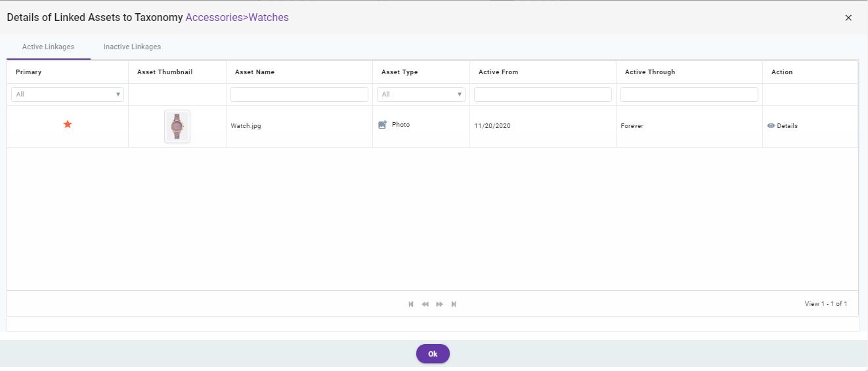Focus the Asset Name filter field
This screenshot has height=371, width=868.
tap(299, 95)
